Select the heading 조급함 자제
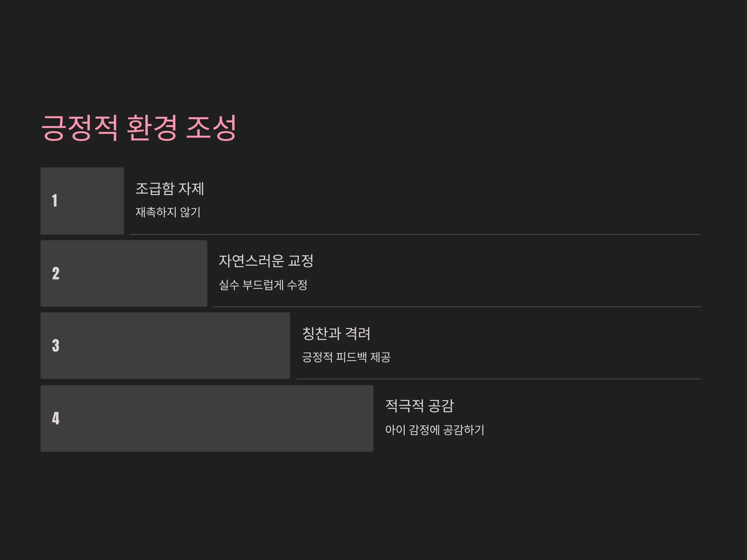Viewport: 747px width, 560px height. (170, 189)
